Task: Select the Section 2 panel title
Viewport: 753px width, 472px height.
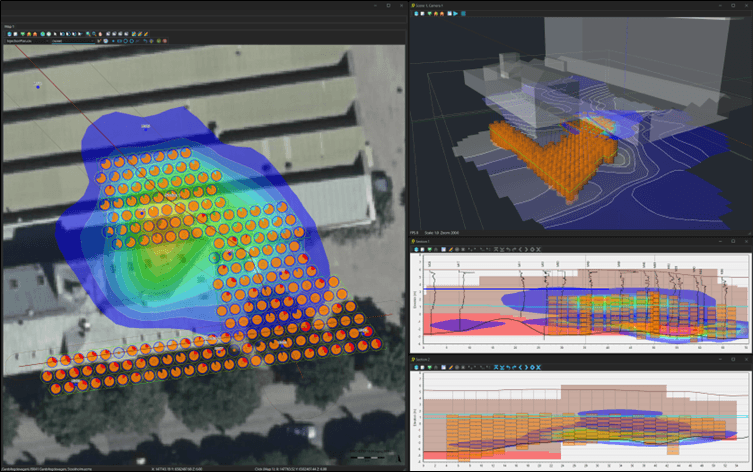Action: 423,359
